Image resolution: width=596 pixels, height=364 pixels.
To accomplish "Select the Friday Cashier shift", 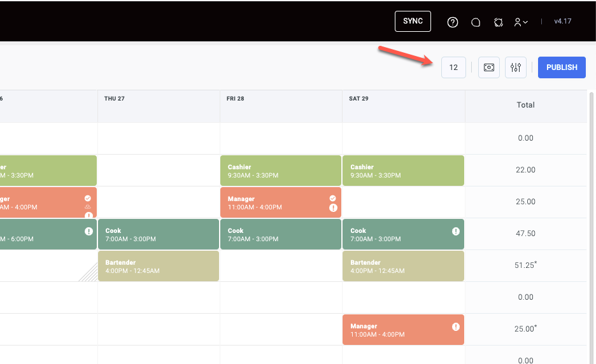I will click(281, 171).
